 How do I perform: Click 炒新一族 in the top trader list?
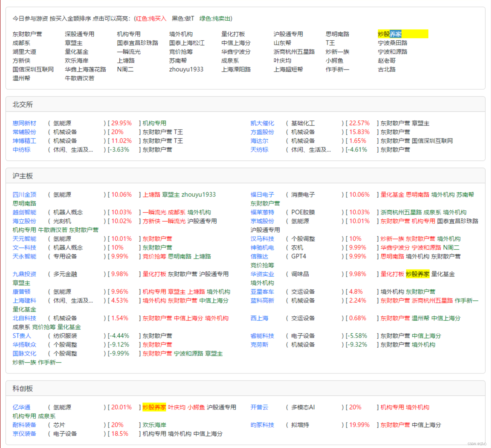[337, 52]
